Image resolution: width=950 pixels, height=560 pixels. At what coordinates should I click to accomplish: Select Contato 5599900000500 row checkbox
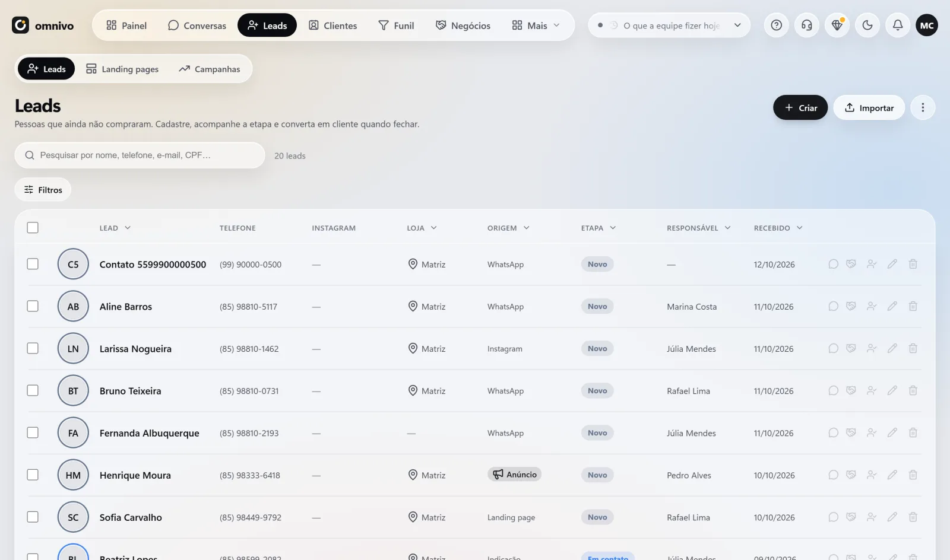click(33, 264)
